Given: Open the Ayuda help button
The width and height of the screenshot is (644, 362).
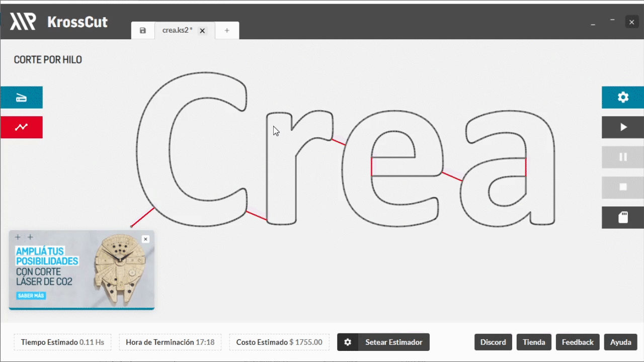Looking at the screenshot, I should [620, 342].
